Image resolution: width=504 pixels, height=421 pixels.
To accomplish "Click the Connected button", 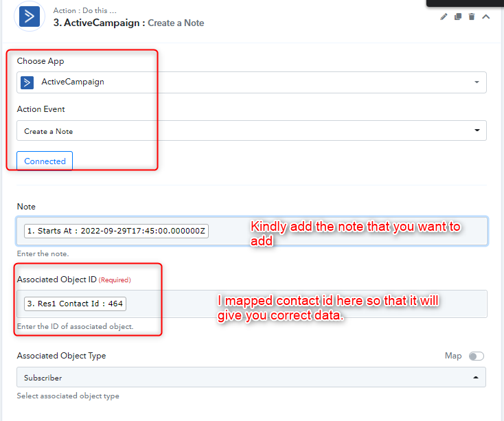I will pyautogui.click(x=45, y=161).
